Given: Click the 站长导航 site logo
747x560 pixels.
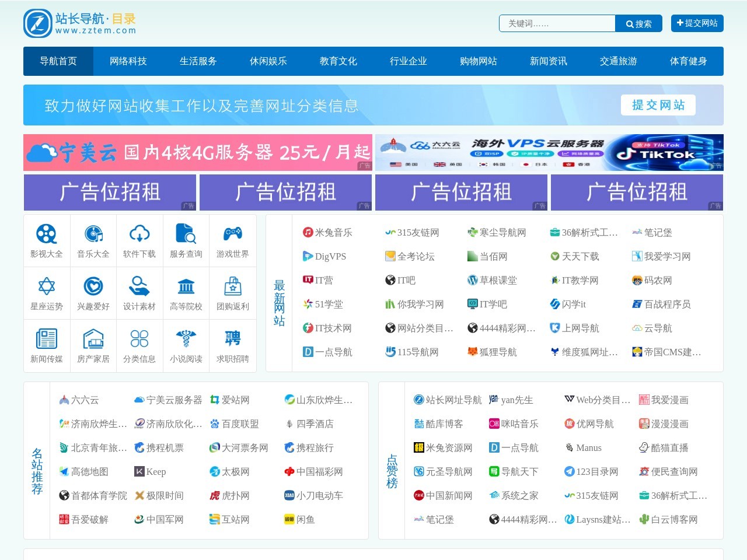Looking at the screenshot, I should (79, 23).
